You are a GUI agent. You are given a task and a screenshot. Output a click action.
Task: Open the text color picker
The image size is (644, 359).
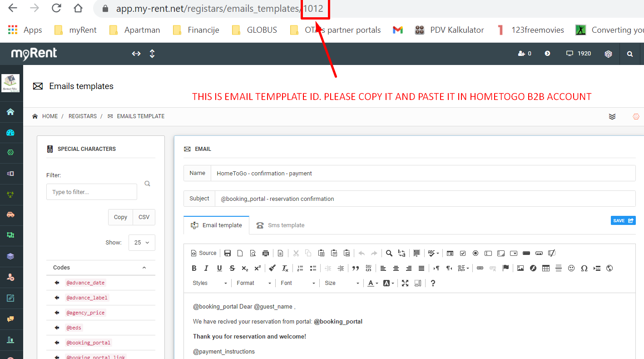[x=372, y=283]
